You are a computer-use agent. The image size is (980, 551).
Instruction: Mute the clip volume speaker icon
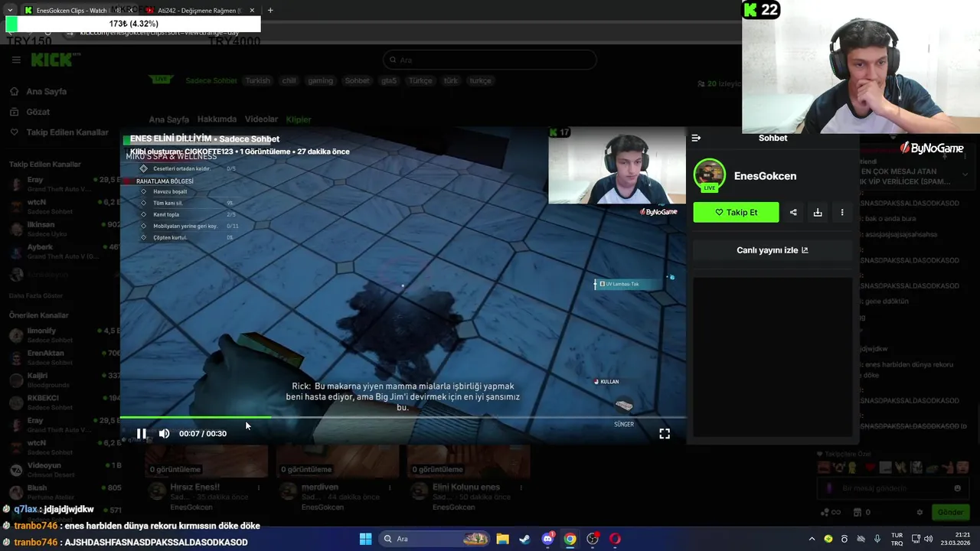[x=164, y=433]
